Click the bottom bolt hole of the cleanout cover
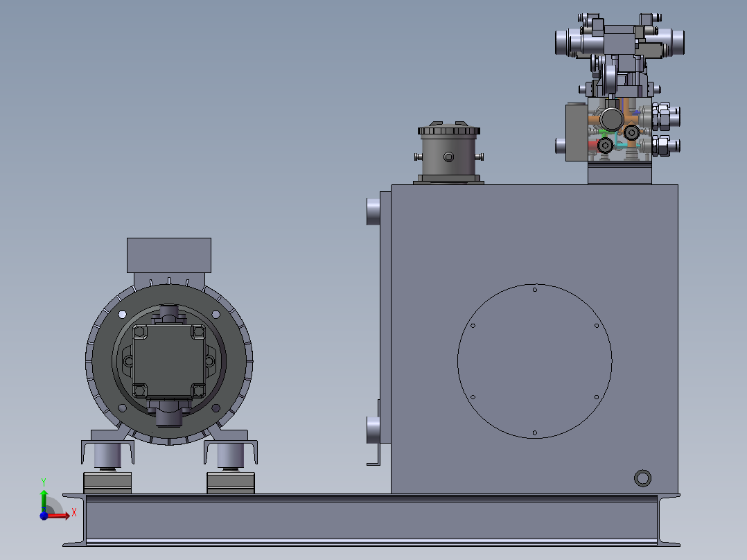 [x=534, y=432]
